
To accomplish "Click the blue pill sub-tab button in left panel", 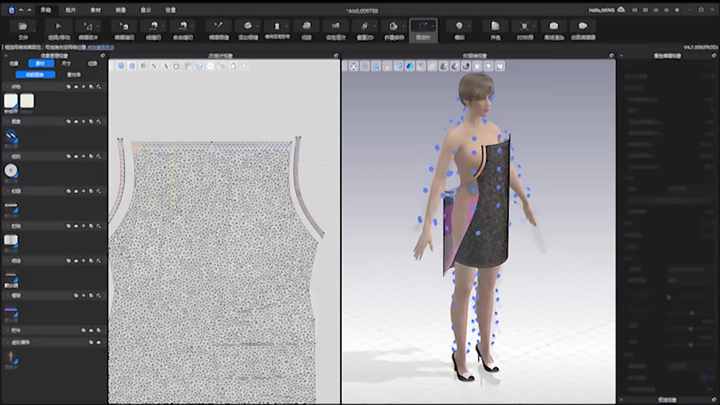I will pos(35,74).
